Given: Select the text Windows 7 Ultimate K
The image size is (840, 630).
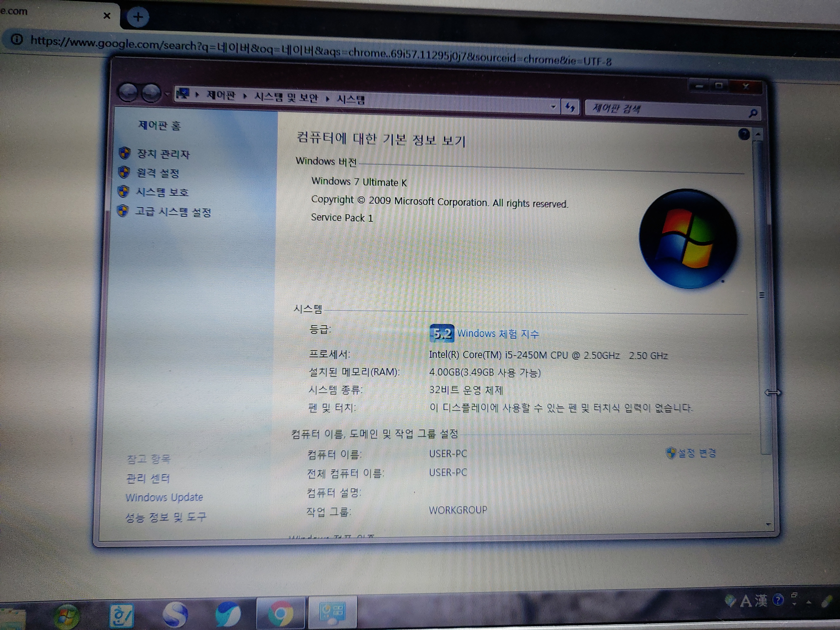Looking at the screenshot, I should click(359, 182).
